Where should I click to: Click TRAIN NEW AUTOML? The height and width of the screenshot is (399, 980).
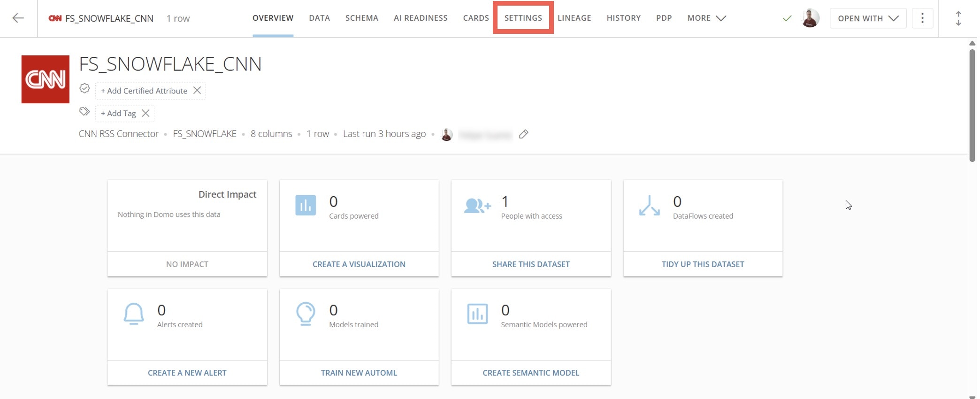pyautogui.click(x=359, y=373)
